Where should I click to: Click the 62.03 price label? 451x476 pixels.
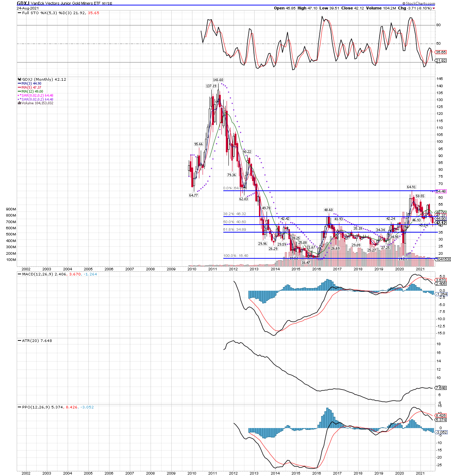point(243,199)
